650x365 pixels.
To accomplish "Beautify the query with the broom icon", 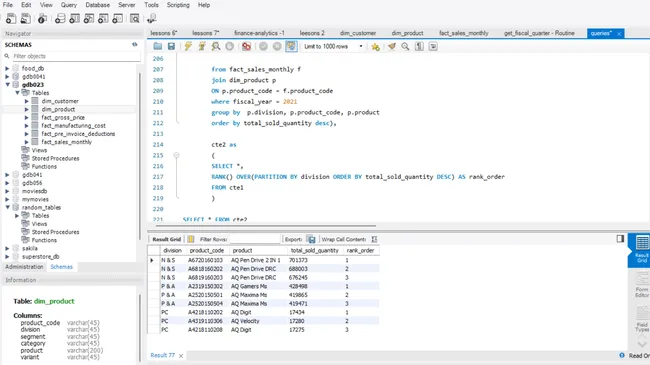I will pos(392,46).
